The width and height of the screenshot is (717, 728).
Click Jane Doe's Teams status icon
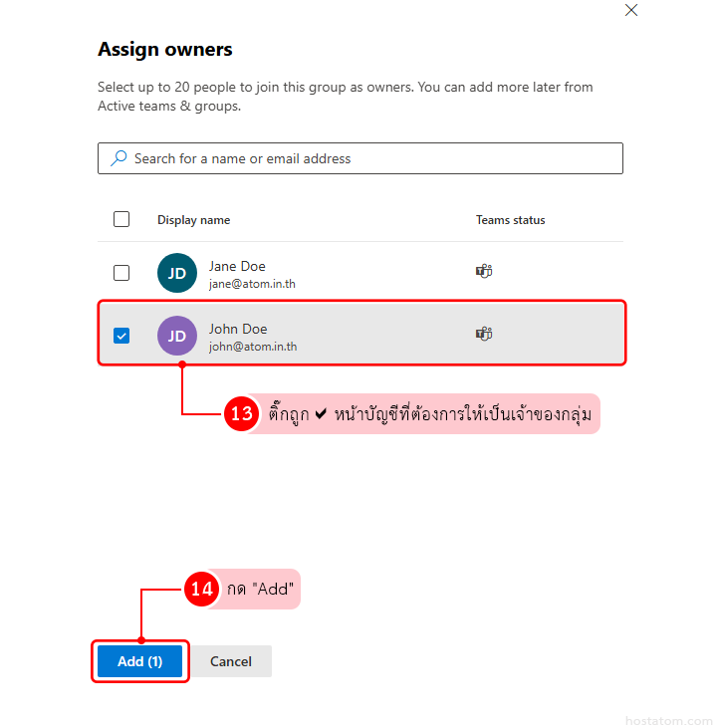click(484, 271)
